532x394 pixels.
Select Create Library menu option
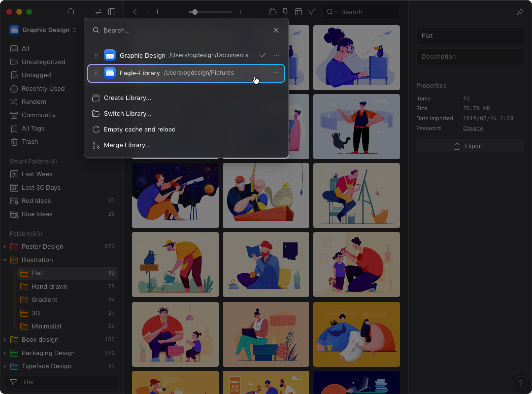127,97
